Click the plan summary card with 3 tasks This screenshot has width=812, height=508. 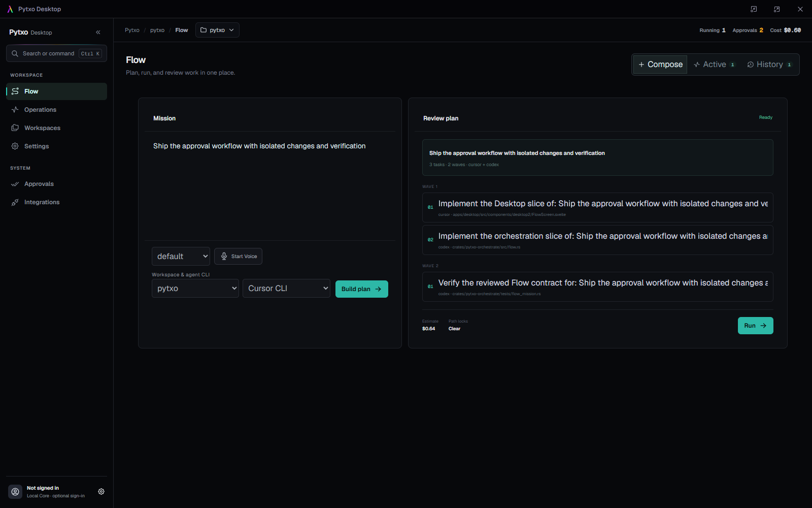tap(598, 157)
